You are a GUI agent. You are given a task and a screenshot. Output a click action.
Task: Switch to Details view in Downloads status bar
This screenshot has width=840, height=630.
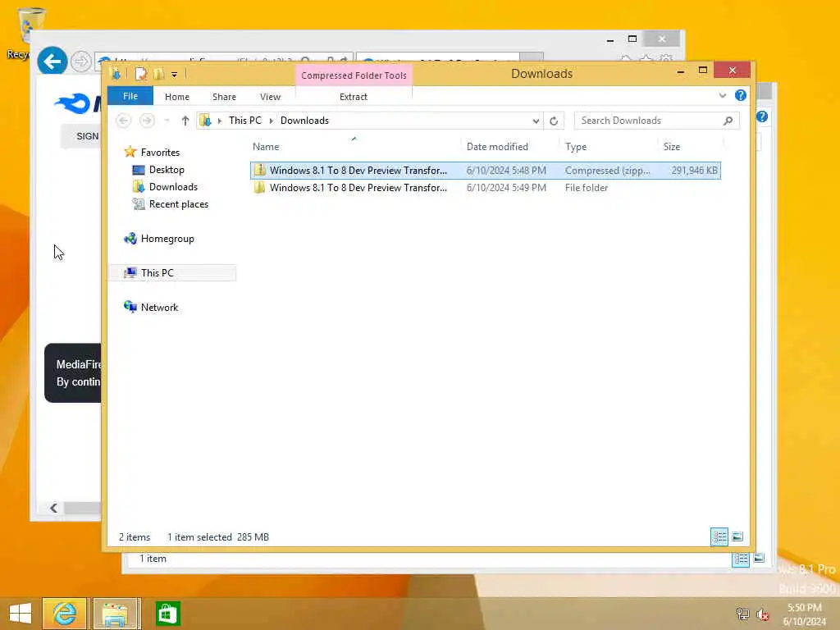pyautogui.click(x=719, y=536)
